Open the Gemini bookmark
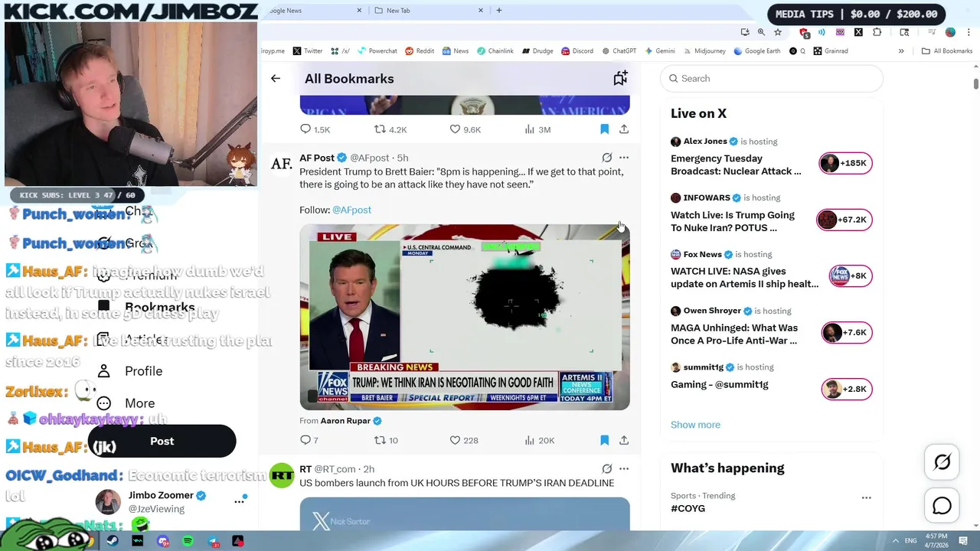 [x=660, y=51]
